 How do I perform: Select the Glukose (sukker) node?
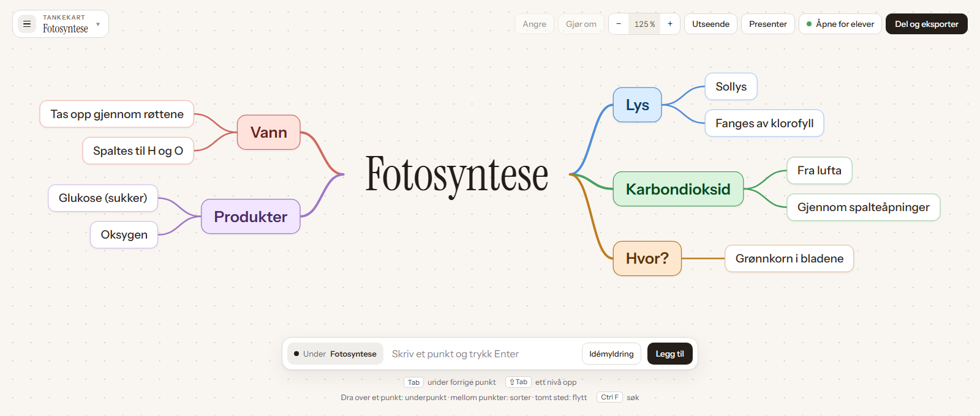(x=103, y=198)
